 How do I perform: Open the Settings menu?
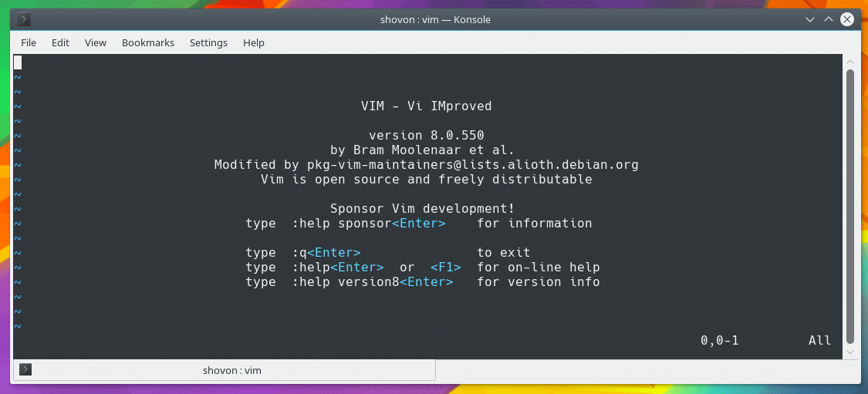tap(208, 42)
